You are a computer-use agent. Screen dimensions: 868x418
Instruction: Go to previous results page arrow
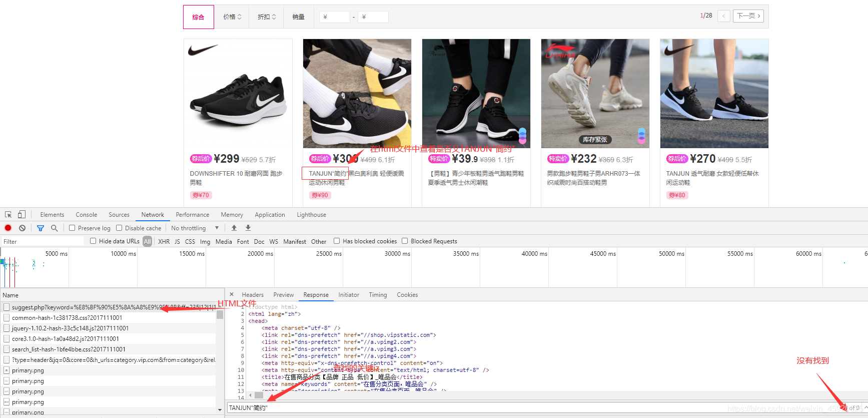(724, 16)
